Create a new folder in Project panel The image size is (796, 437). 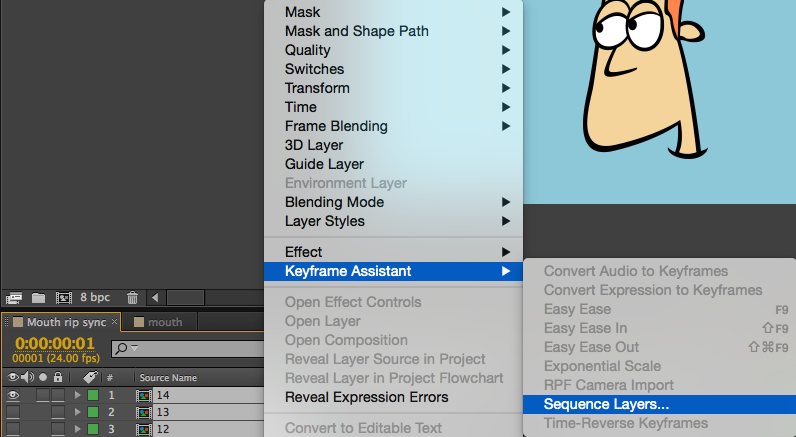click(x=38, y=297)
